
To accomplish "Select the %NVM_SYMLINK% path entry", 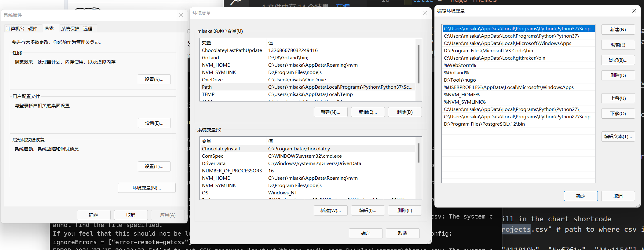I will (519, 102).
